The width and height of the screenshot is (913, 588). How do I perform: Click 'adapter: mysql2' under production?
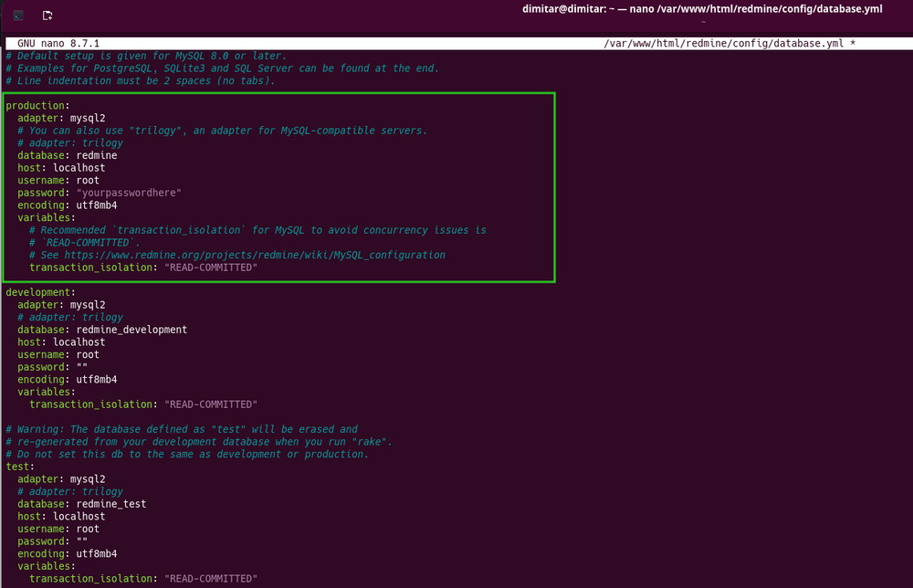[x=61, y=118]
